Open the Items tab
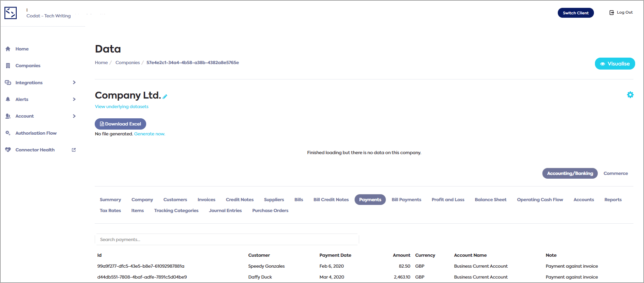This screenshot has width=644, height=283. coord(138,210)
